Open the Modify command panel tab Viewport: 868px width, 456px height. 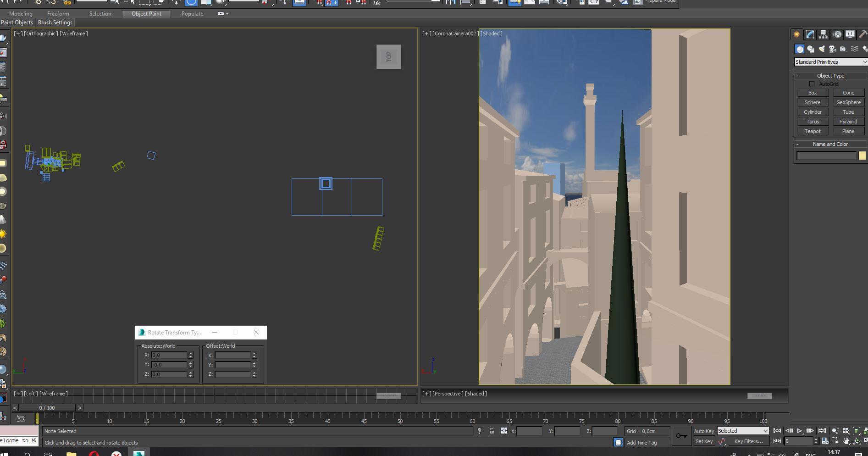tap(810, 34)
